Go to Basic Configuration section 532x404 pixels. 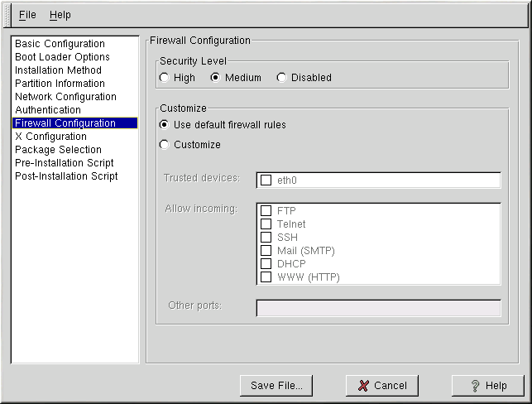tap(60, 44)
